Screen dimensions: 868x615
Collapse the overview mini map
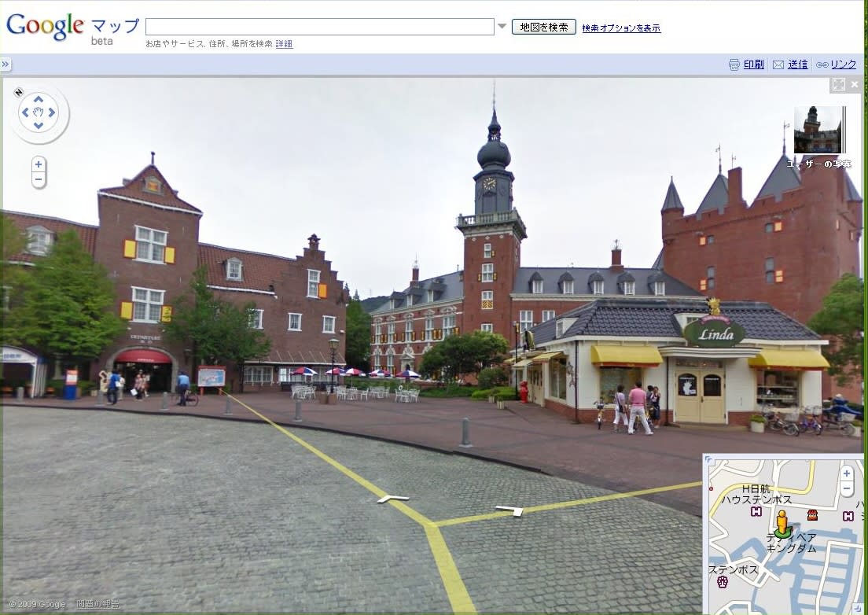(708, 459)
